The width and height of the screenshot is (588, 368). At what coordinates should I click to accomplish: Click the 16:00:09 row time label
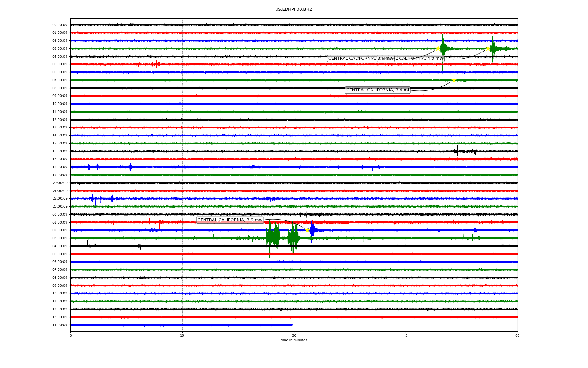[x=60, y=151]
